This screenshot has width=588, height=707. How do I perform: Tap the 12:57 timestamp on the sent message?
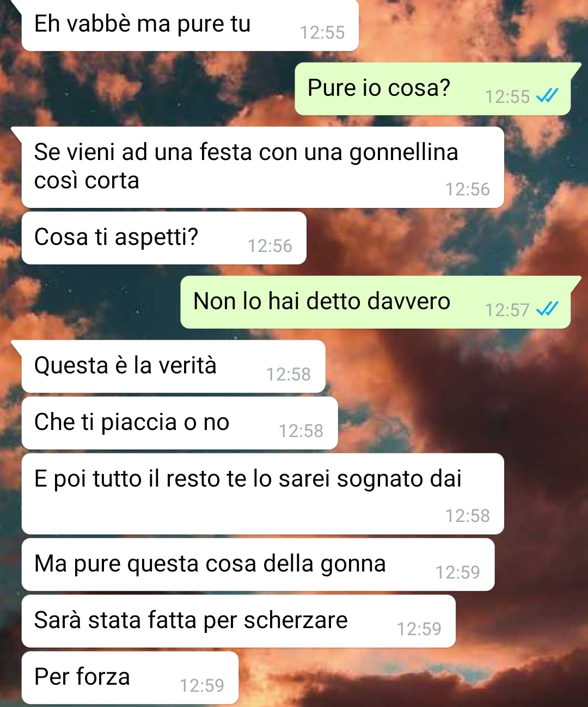(x=507, y=310)
